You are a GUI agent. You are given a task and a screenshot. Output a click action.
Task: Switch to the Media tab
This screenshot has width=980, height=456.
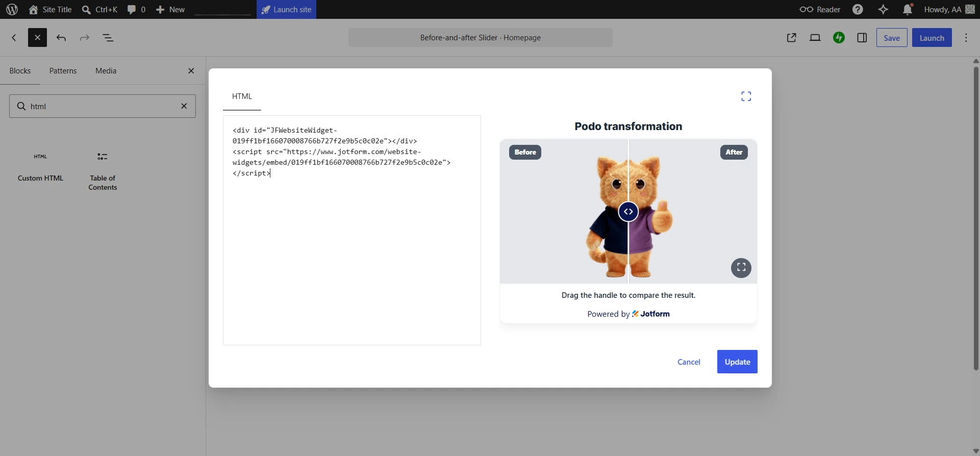(x=106, y=71)
